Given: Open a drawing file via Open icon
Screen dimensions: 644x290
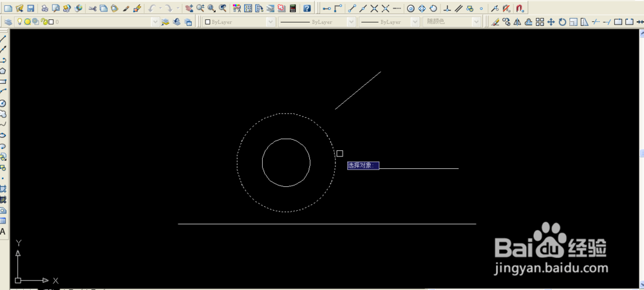Looking at the screenshot, I should click(19, 8).
